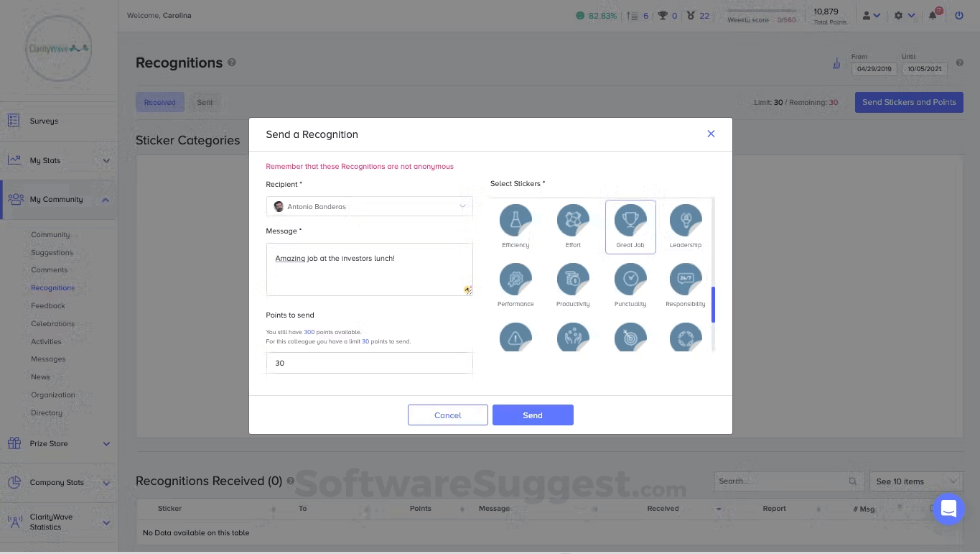This screenshot has width=980, height=554.
Task: Click the Points to send field
Action: (x=369, y=363)
